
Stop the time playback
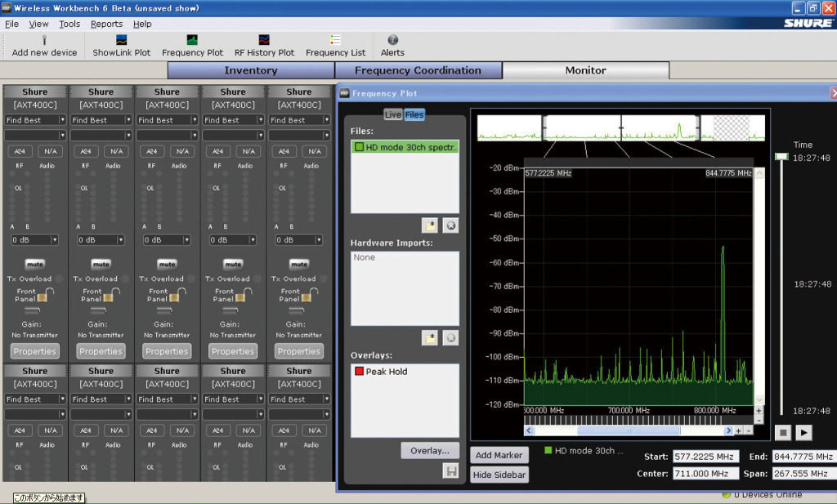[783, 433]
